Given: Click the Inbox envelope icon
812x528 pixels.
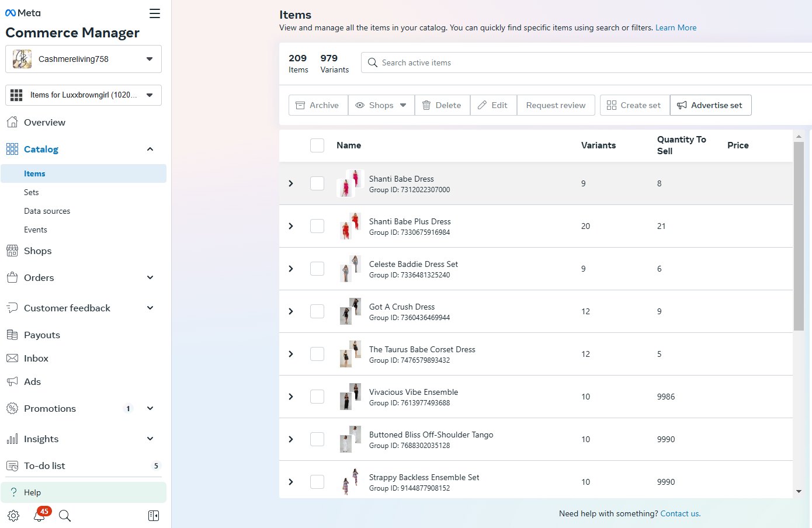Looking at the screenshot, I should click(x=12, y=358).
